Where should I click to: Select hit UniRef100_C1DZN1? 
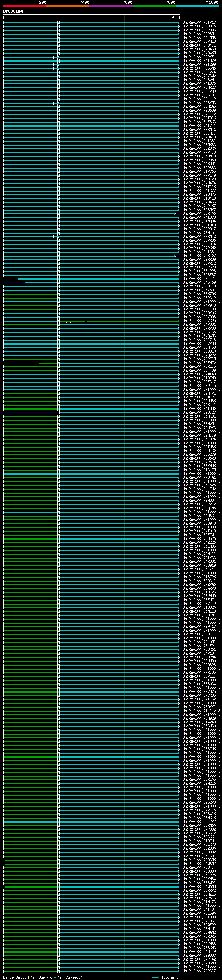click(199, 840)
